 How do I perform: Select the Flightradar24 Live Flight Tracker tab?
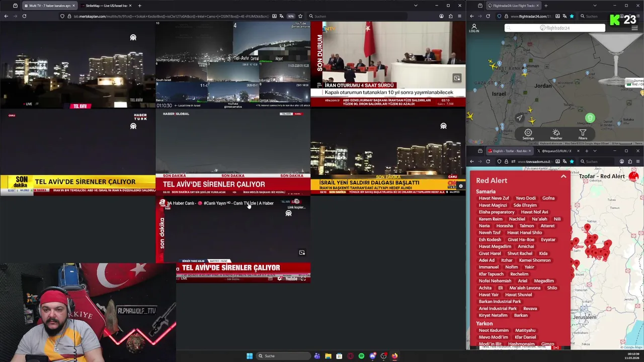coord(513,6)
